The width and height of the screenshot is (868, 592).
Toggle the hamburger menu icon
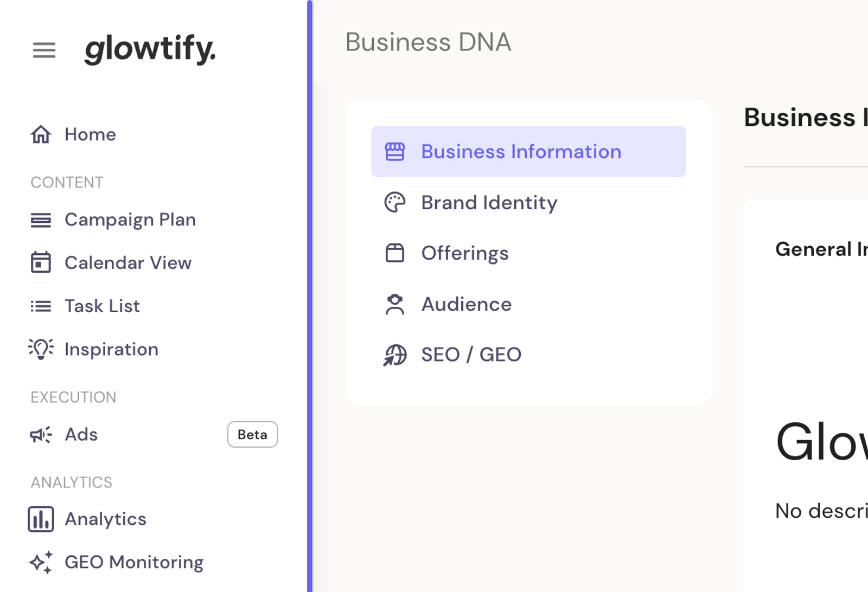click(44, 50)
